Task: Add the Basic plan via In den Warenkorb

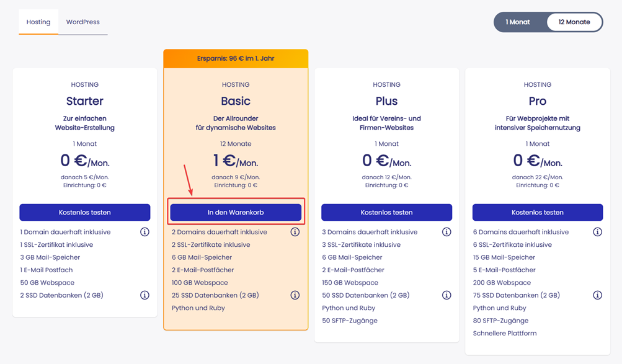Action: coord(236,212)
